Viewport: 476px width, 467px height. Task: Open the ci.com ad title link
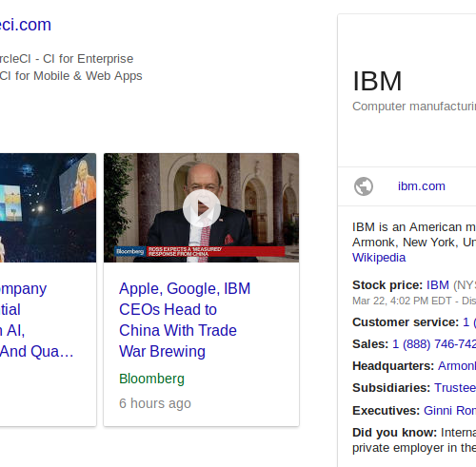click(26, 25)
